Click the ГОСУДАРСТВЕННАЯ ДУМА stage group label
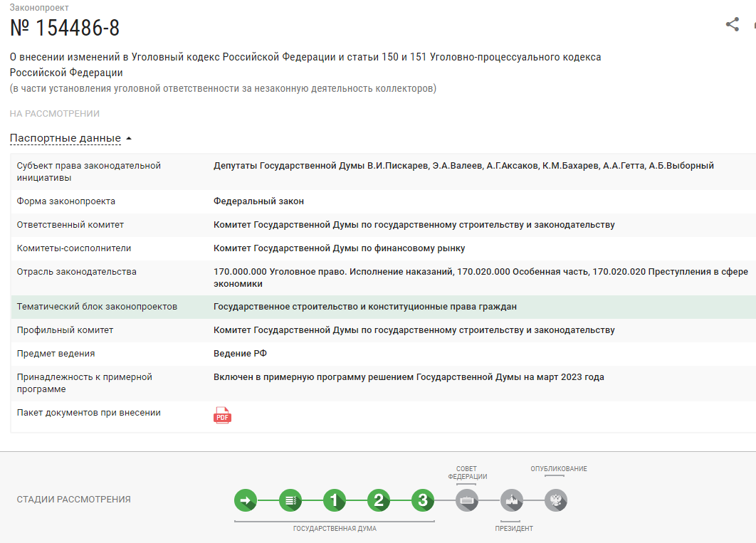The width and height of the screenshot is (756, 543). point(333,528)
